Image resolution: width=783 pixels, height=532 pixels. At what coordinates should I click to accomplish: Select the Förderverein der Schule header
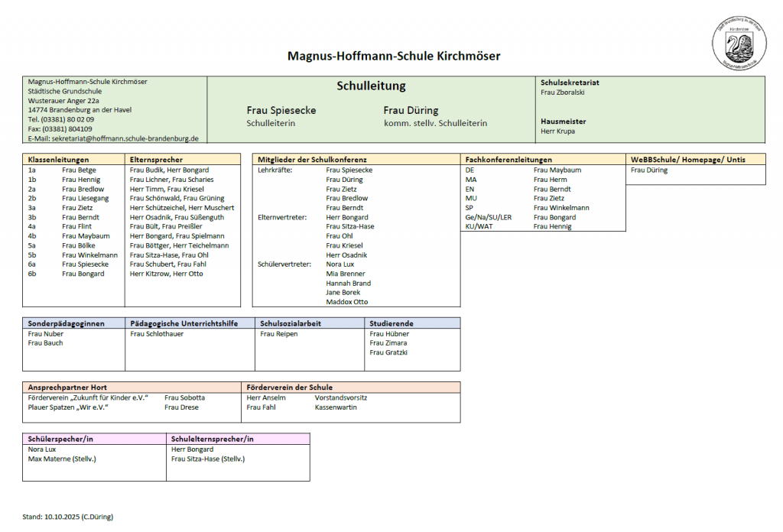[290, 388]
